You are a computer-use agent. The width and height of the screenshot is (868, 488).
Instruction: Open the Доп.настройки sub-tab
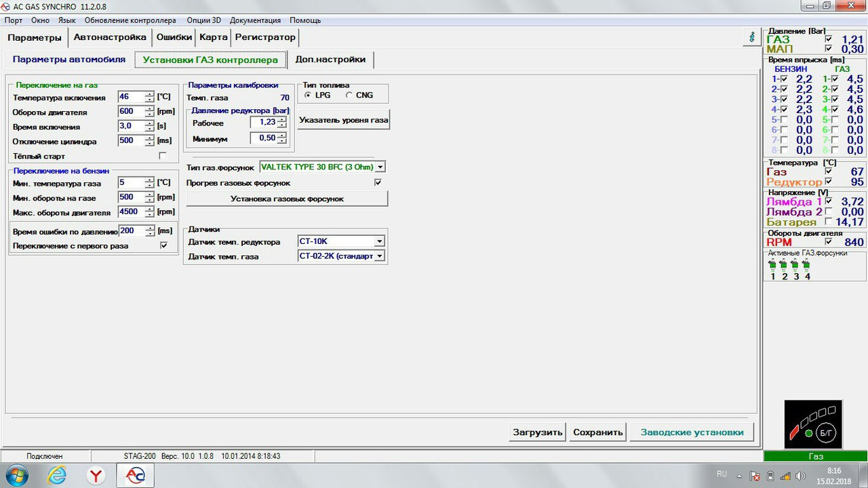point(330,60)
